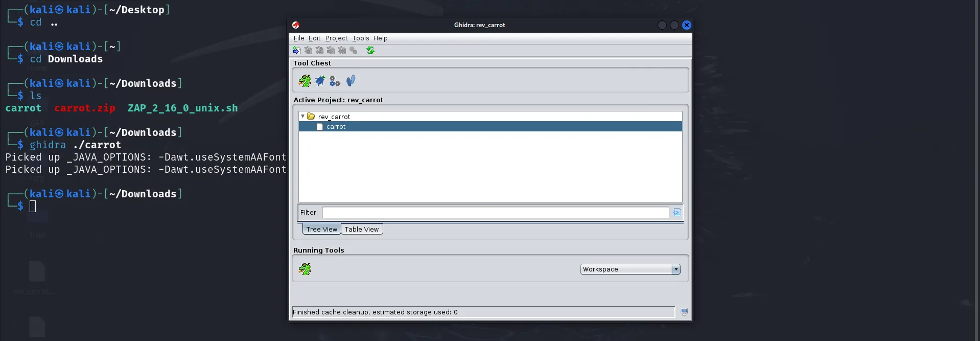The width and height of the screenshot is (980, 341).
Task: Launch the blue footprints Version Tracking tool
Action: tap(351, 81)
